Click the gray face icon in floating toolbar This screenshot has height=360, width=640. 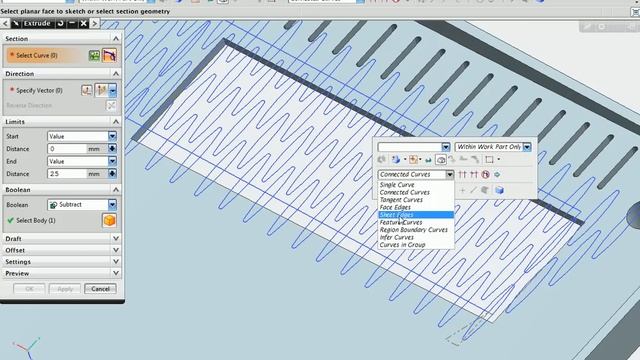point(485,190)
